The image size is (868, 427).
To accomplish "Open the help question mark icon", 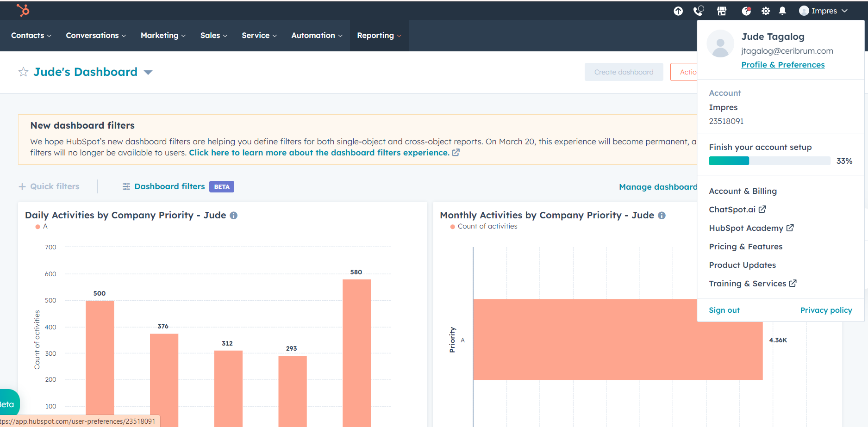I will tap(746, 11).
